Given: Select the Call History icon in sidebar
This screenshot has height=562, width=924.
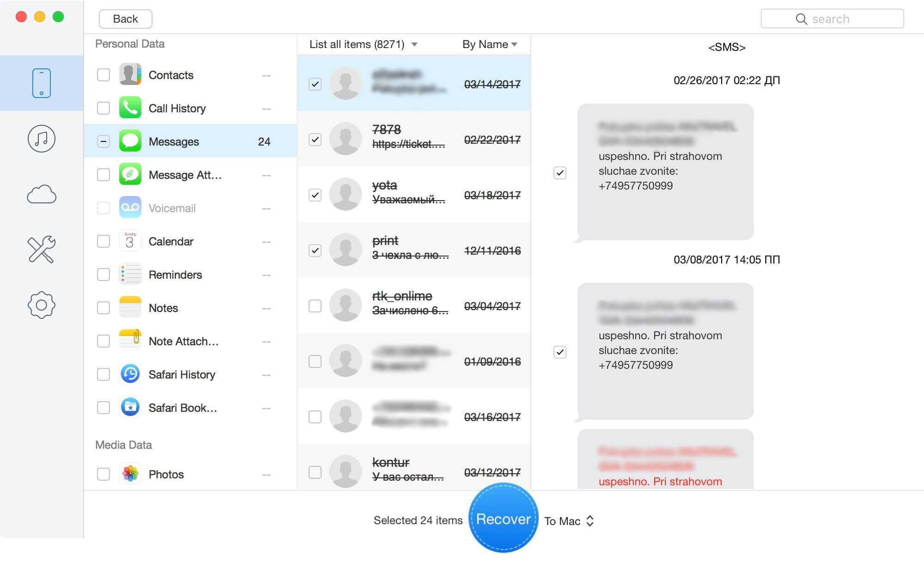Looking at the screenshot, I should click(x=129, y=108).
